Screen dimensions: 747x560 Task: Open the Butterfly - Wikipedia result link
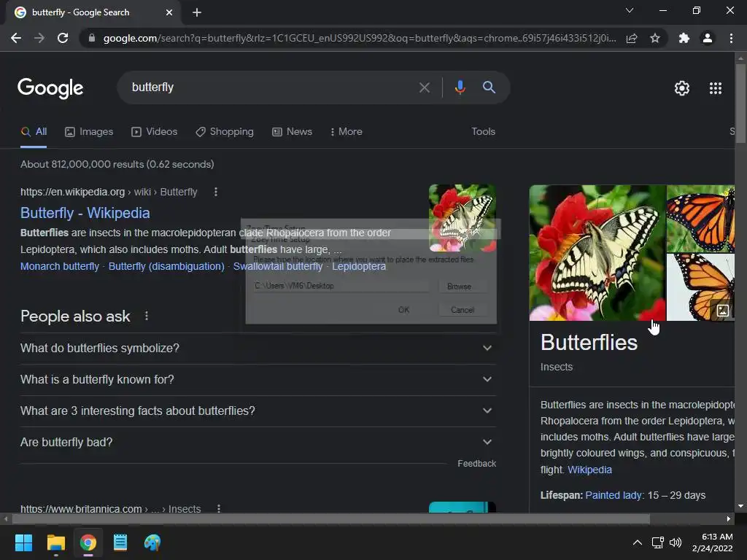[85, 213]
